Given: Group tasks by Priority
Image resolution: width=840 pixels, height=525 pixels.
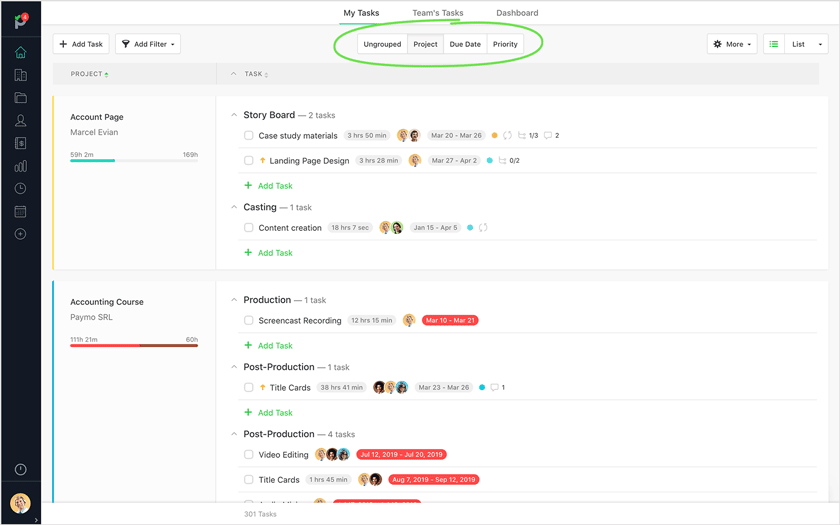Looking at the screenshot, I should pyautogui.click(x=505, y=44).
